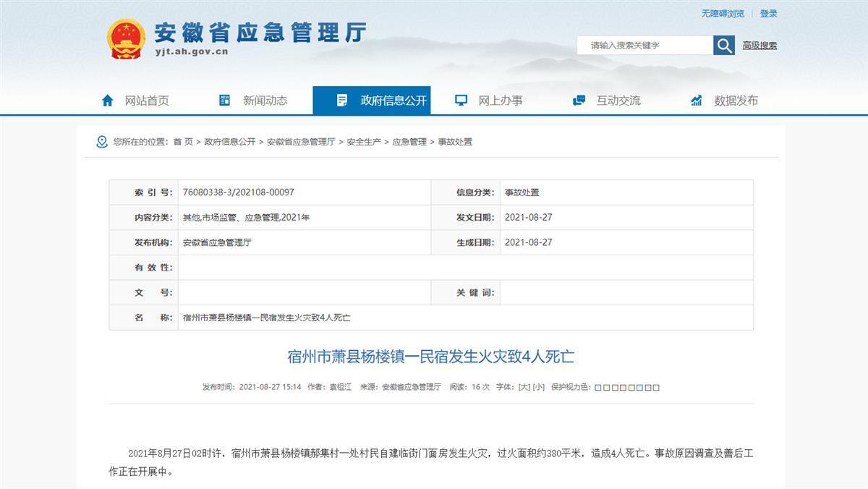This screenshot has height=489, width=868.
Task: Select the last eye-protection color swatch
Action: (656, 388)
